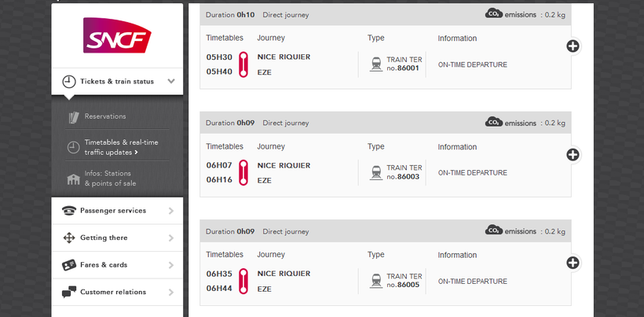Click the train icon for TER no. 86005
Image resolution: width=644 pixels, height=317 pixels.
coord(376,280)
